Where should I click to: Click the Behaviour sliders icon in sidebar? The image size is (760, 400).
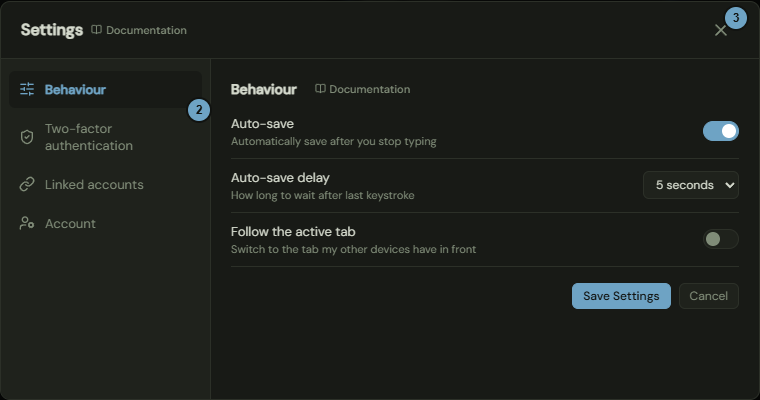click(x=27, y=89)
